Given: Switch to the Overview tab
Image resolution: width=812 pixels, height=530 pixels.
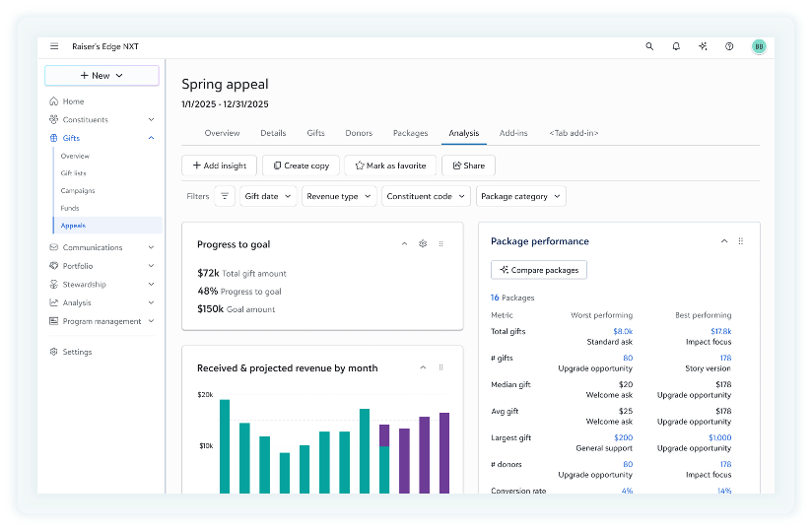Looking at the screenshot, I should [222, 133].
